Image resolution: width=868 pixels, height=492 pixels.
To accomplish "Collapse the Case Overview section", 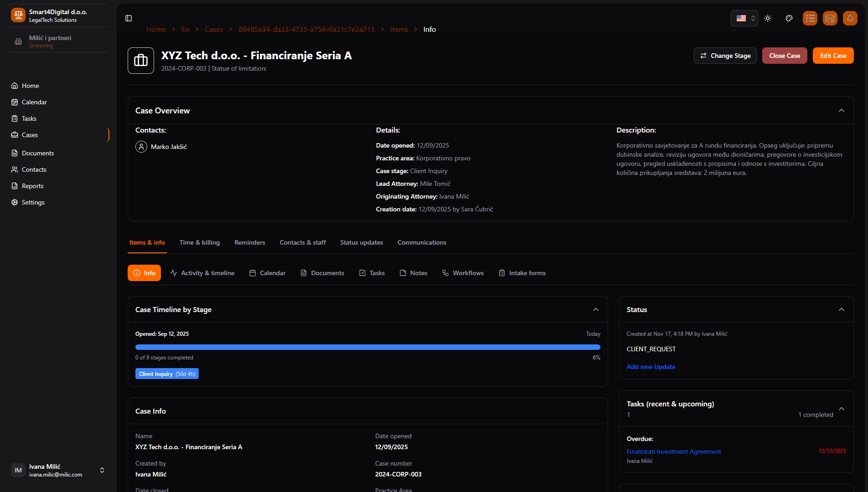I will pyautogui.click(x=841, y=110).
